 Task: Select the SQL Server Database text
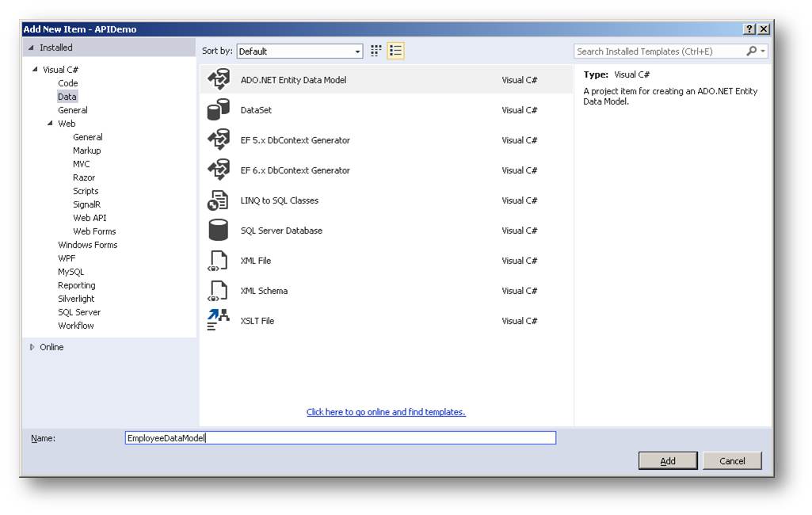tap(281, 230)
